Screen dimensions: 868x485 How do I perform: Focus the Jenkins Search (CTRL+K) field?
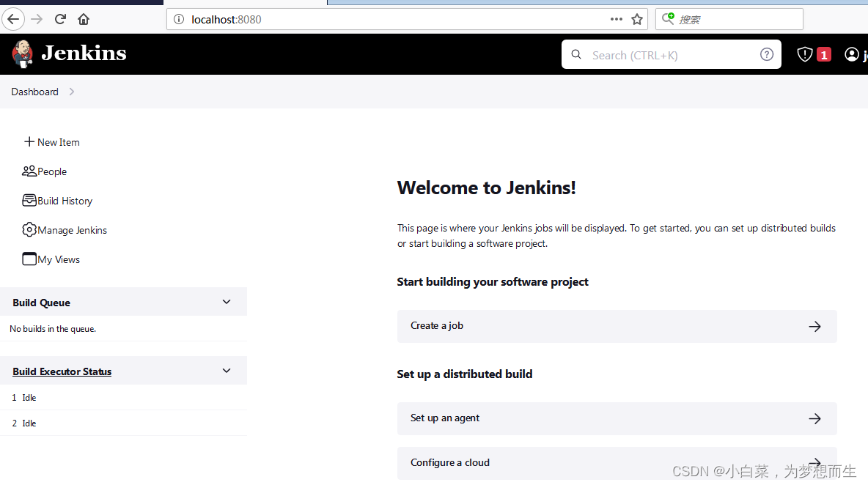coord(671,55)
